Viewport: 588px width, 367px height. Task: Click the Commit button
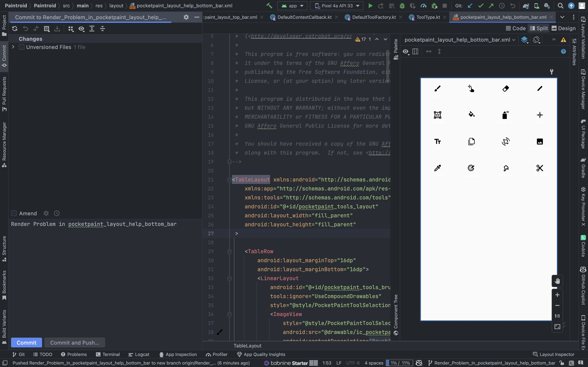(26, 343)
